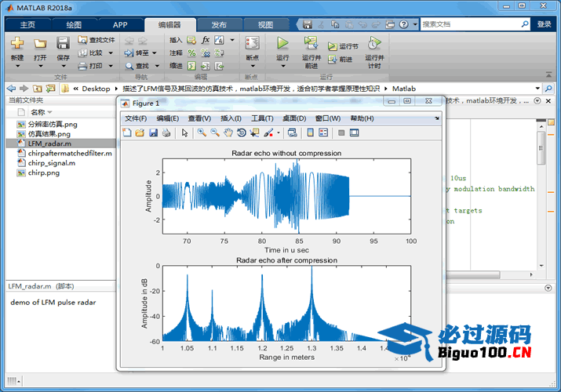Click Print Figure icon in Figure toolbar
The width and height of the screenshot is (561, 392).
pos(166,133)
